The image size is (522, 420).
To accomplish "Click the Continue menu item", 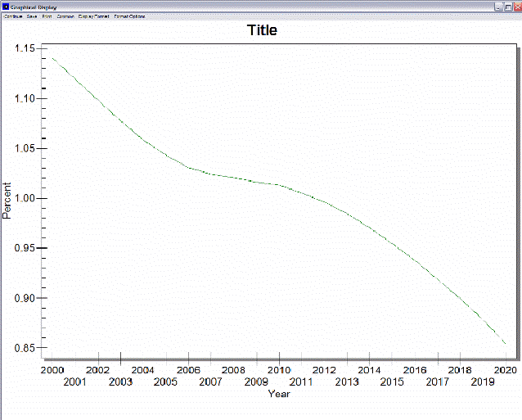I will click(x=13, y=16).
